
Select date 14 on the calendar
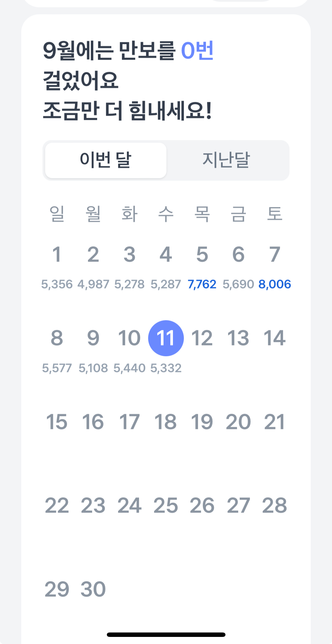[274, 338]
